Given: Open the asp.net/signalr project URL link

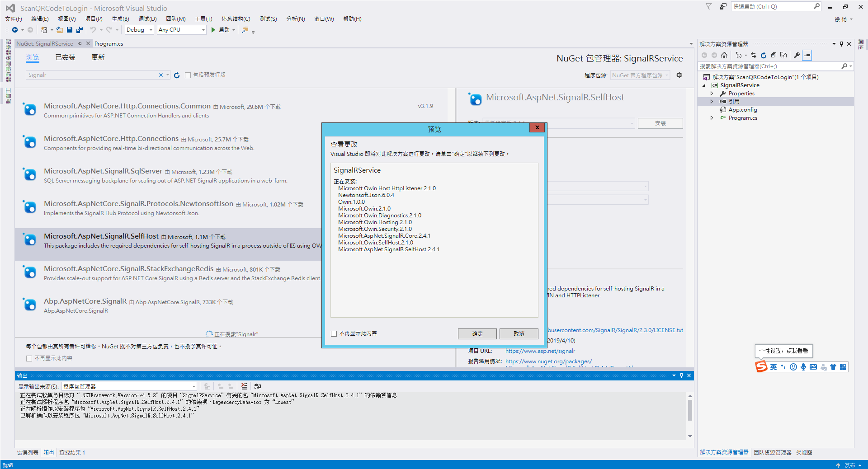Looking at the screenshot, I should tap(540, 351).
